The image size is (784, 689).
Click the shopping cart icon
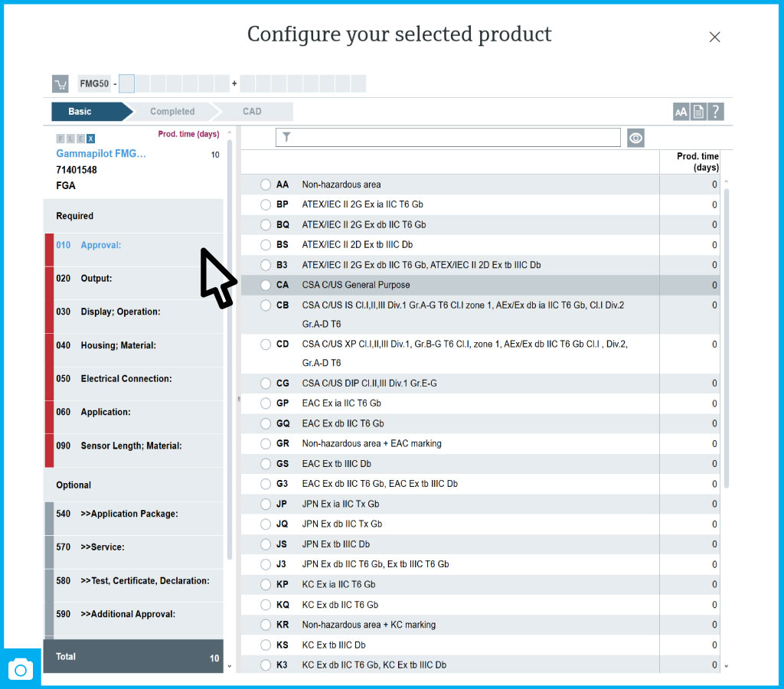60,84
